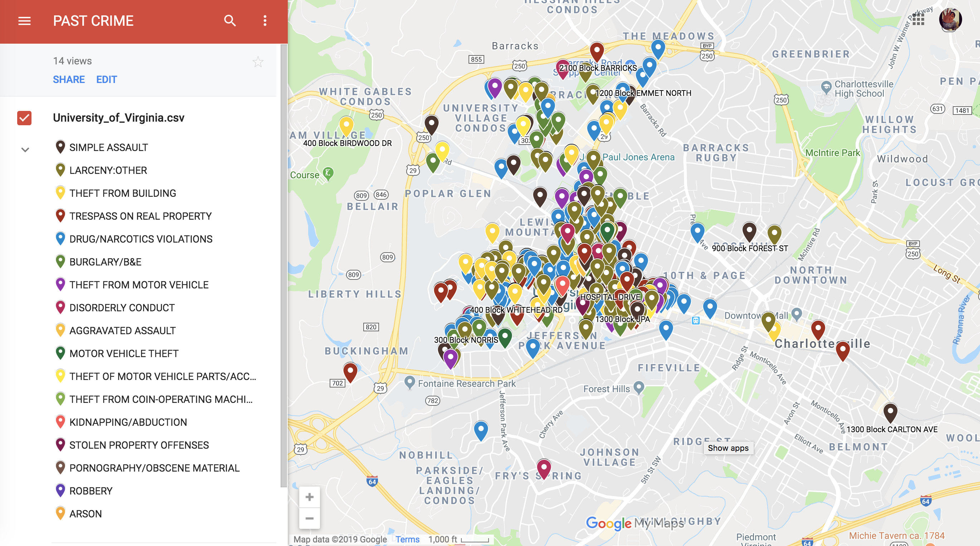Collapse the University_of_Virginia.csv layer list

tap(25, 150)
